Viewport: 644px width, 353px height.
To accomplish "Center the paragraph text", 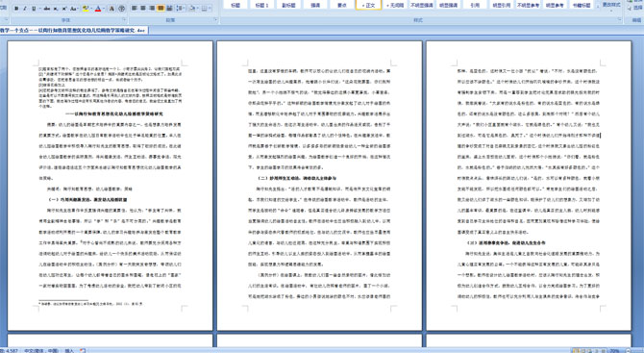I will (x=143, y=9).
